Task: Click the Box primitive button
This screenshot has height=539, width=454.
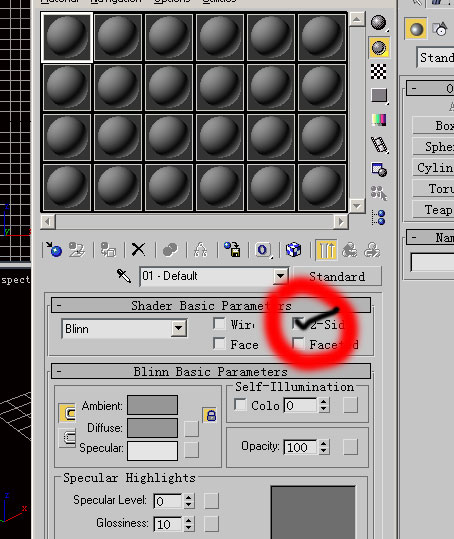Action: pyautogui.click(x=433, y=125)
